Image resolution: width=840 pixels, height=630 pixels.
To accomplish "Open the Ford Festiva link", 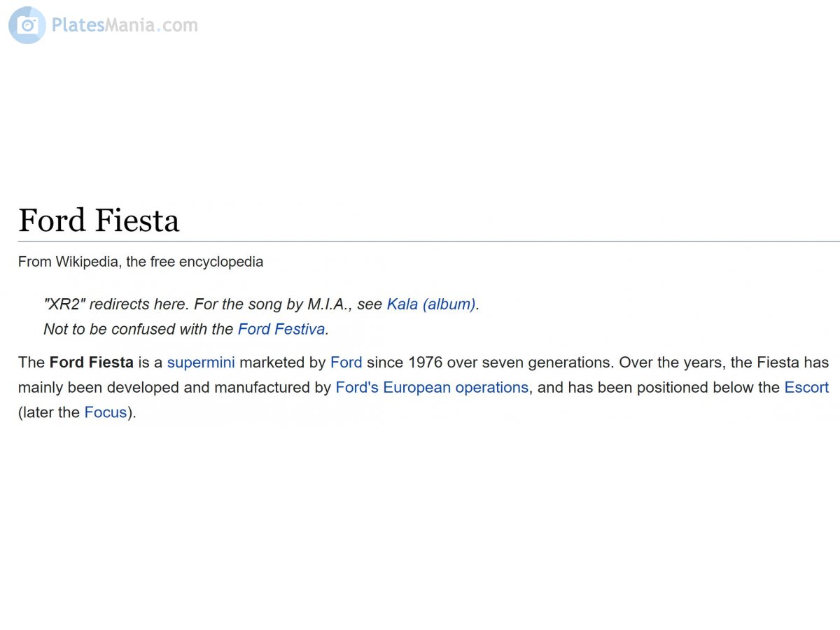I will coord(281,329).
